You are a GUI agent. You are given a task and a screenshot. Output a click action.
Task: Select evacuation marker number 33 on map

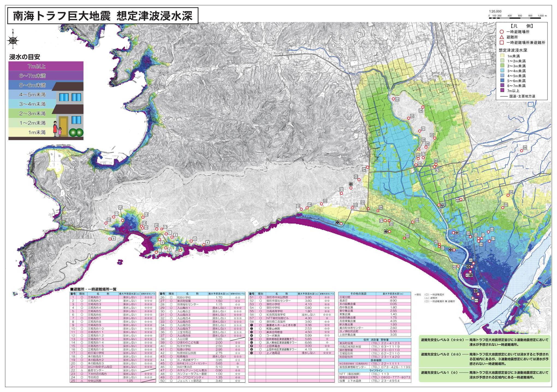coord(393,99)
